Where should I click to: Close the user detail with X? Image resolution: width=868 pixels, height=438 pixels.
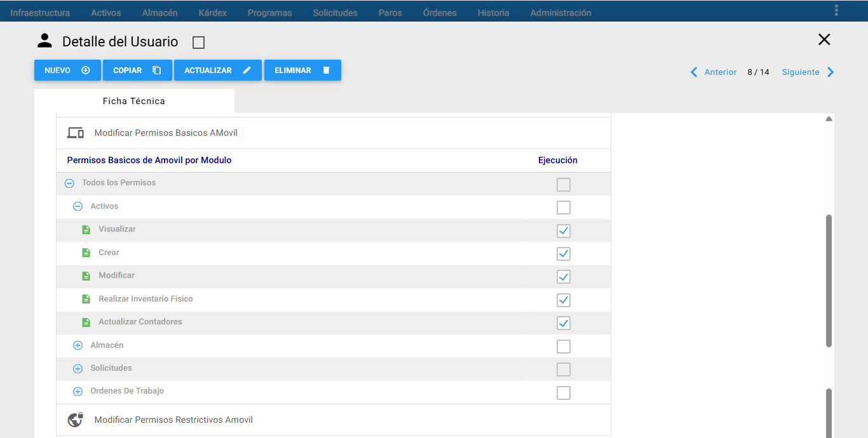click(x=824, y=40)
